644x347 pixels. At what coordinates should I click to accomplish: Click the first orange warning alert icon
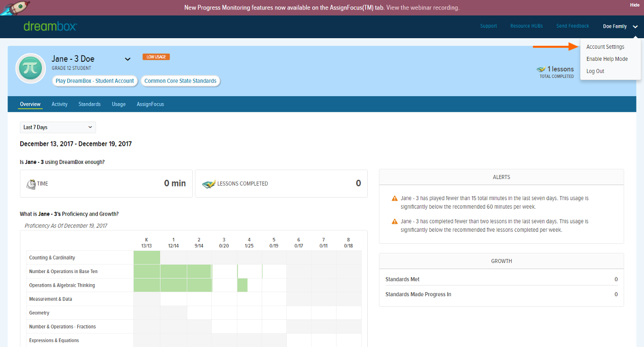(394, 199)
